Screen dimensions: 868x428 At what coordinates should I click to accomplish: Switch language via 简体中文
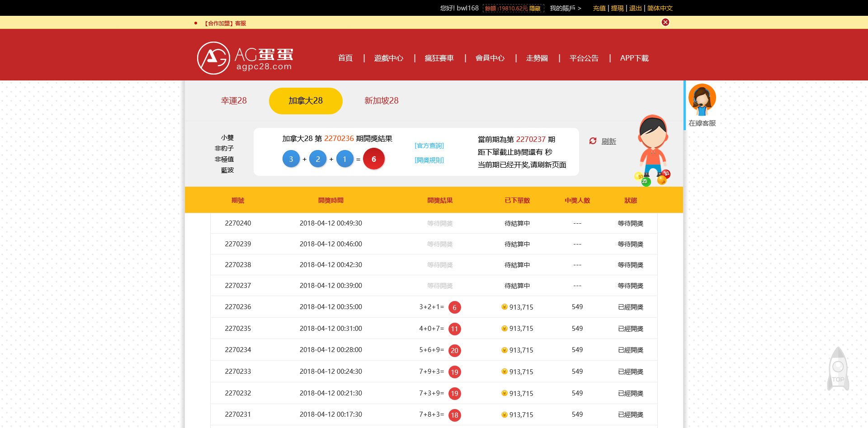click(x=660, y=8)
